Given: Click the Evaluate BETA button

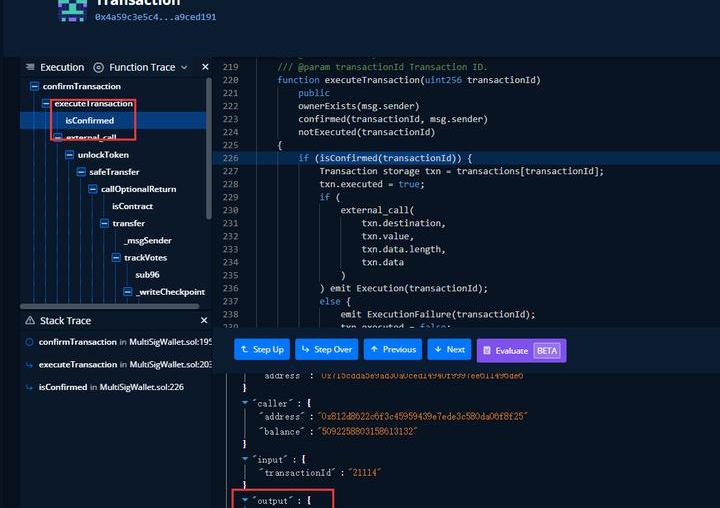Looking at the screenshot, I should (521, 350).
